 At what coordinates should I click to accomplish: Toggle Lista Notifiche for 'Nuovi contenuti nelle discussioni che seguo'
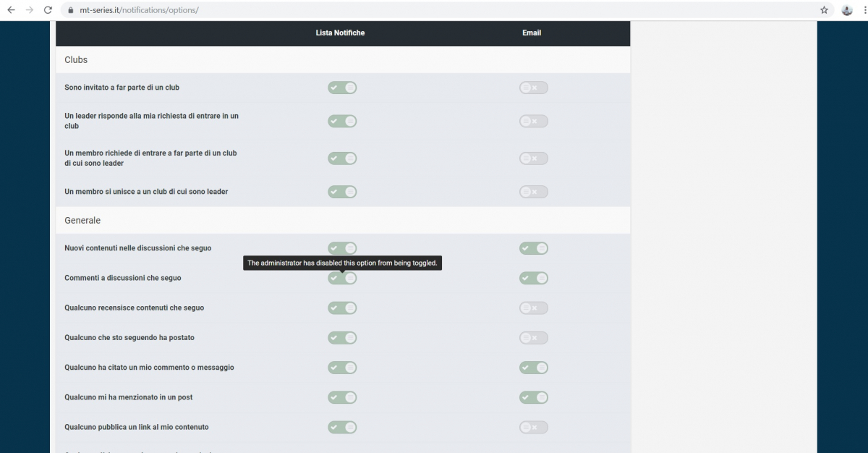point(342,248)
